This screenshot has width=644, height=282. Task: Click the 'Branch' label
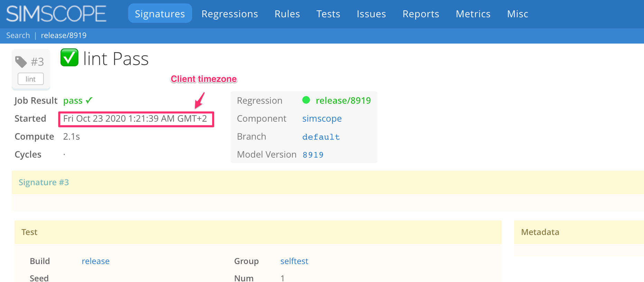pos(252,137)
